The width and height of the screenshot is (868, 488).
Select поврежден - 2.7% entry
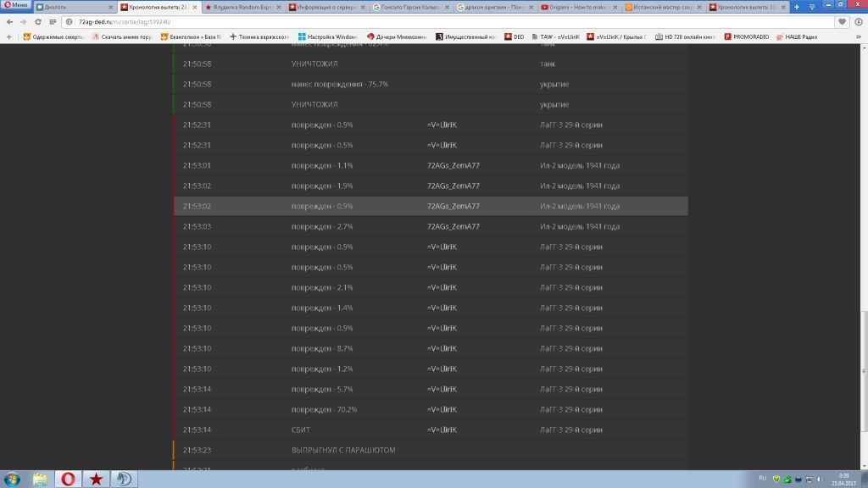(322, 226)
